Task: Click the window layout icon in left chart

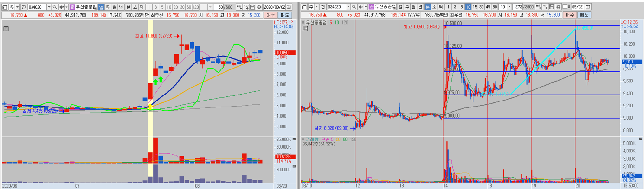Action: 4,7
